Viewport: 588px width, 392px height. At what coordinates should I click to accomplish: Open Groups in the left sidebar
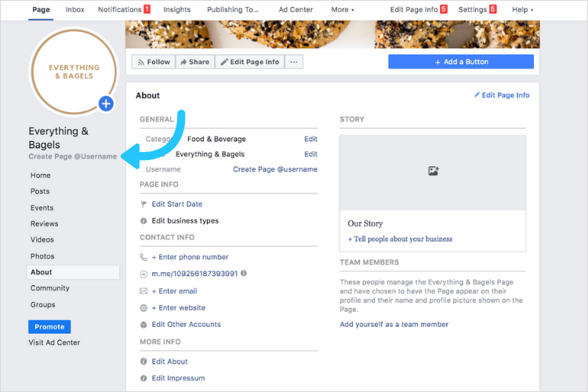click(43, 305)
